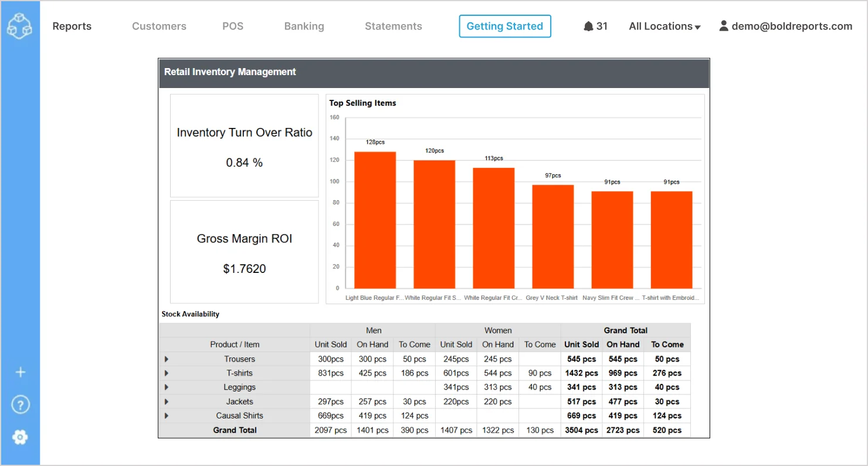868x466 pixels.
Task: Expand the Leggings row in Stock Availability
Action: [166, 387]
